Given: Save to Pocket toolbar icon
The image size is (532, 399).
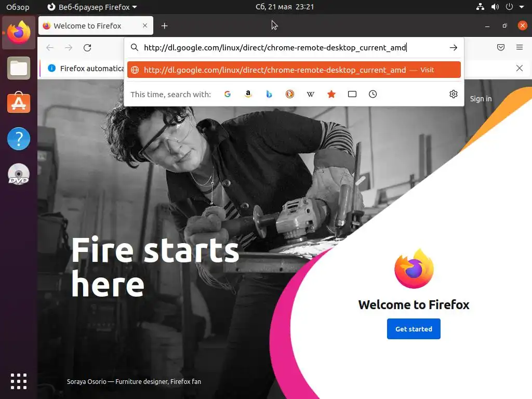Looking at the screenshot, I should coord(501,47).
